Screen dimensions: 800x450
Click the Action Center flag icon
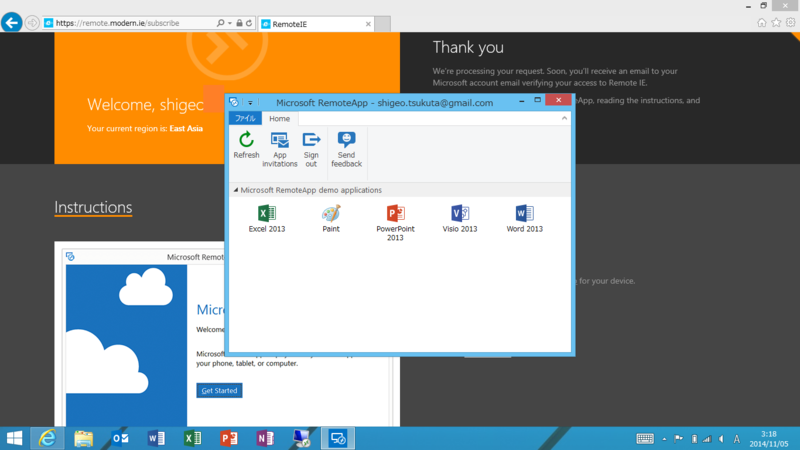tap(679, 439)
